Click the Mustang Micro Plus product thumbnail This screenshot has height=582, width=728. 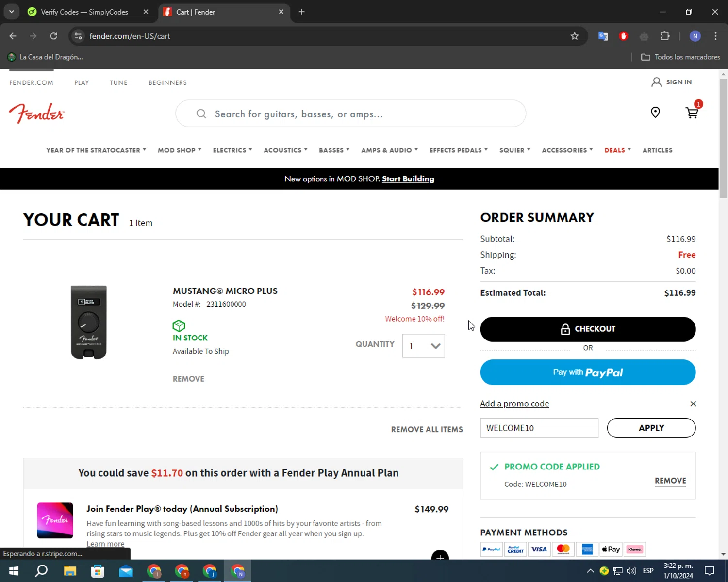pyautogui.click(x=89, y=322)
